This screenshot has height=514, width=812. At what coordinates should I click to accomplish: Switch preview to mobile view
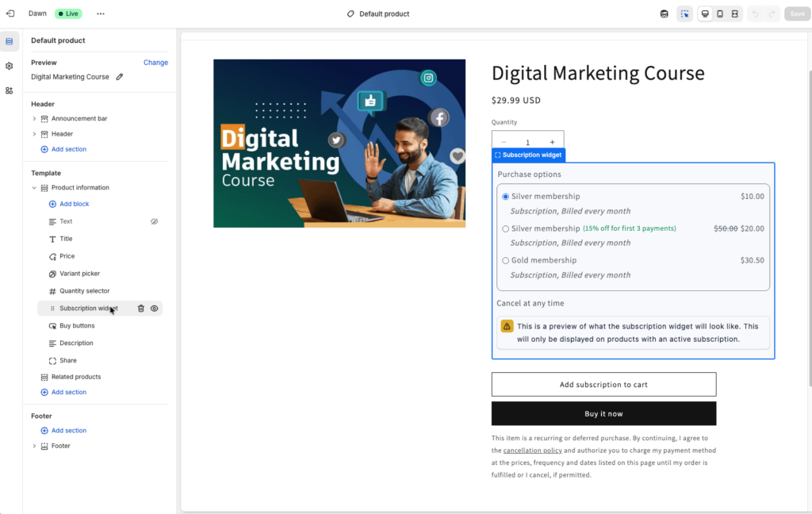click(x=720, y=13)
